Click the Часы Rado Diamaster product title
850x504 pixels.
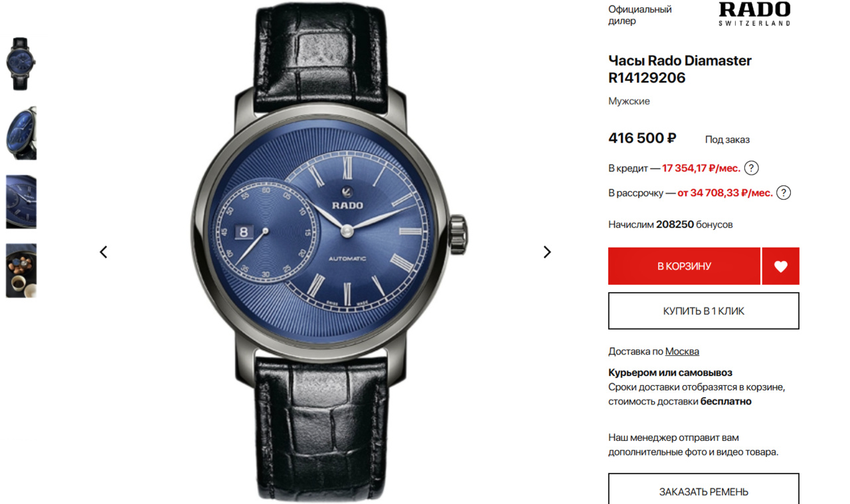[680, 69]
